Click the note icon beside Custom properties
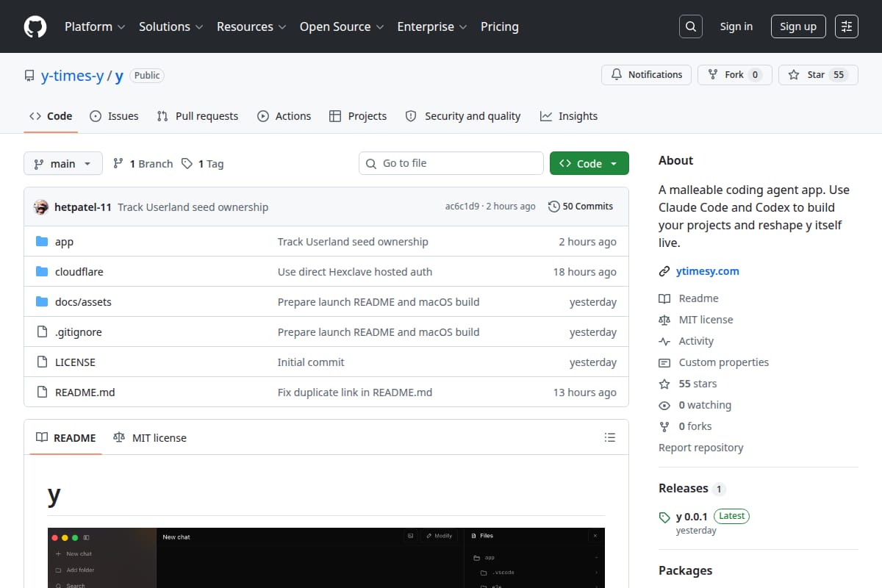Viewport: 882px width, 588px height. (664, 362)
